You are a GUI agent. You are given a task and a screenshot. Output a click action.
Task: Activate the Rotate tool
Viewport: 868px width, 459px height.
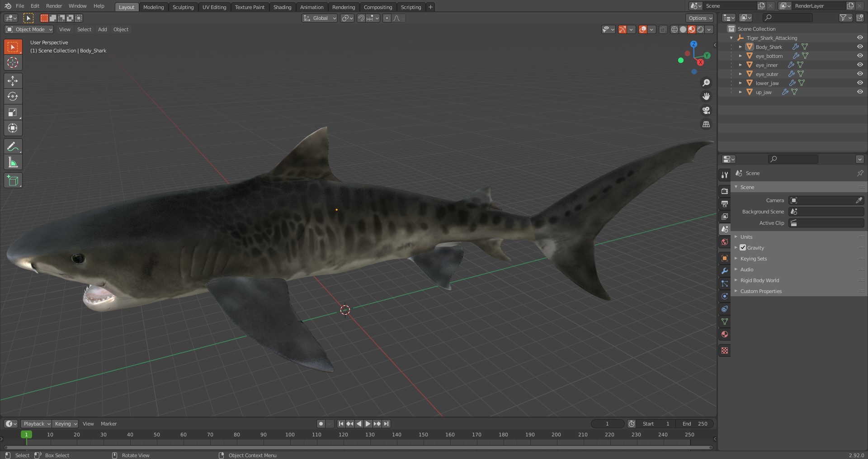point(13,97)
